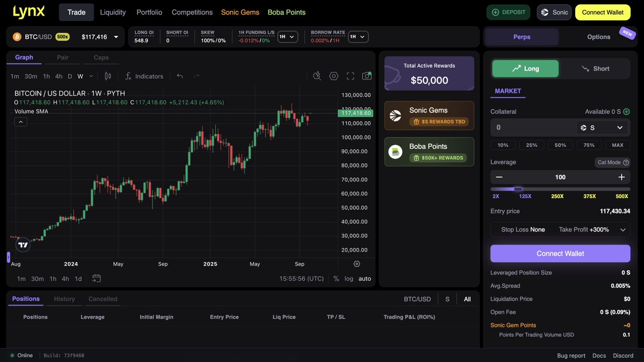Open the Discord link
The height and width of the screenshot is (362, 644).
(623, 356)
